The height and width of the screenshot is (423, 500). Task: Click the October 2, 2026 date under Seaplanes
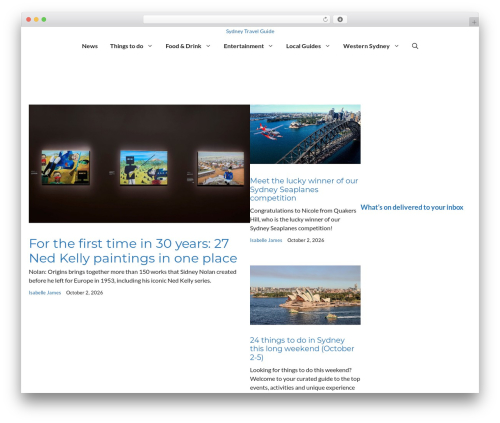click(306, 240)
